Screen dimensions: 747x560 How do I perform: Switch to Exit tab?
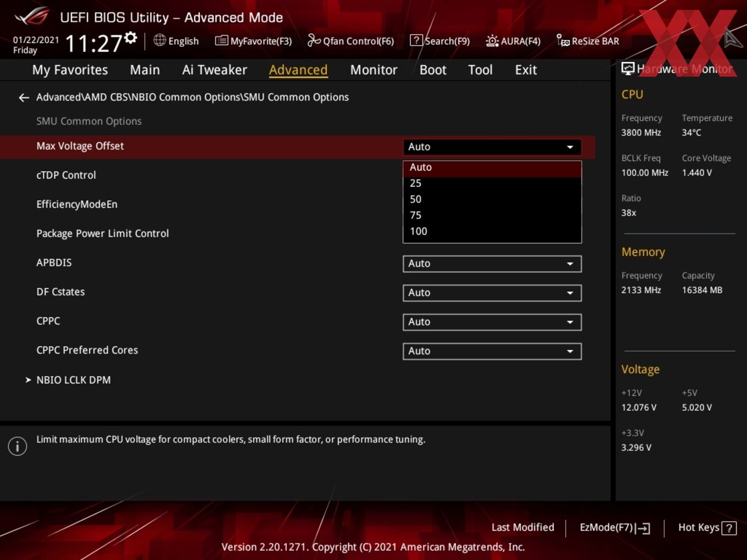click(x=526, y=70)
